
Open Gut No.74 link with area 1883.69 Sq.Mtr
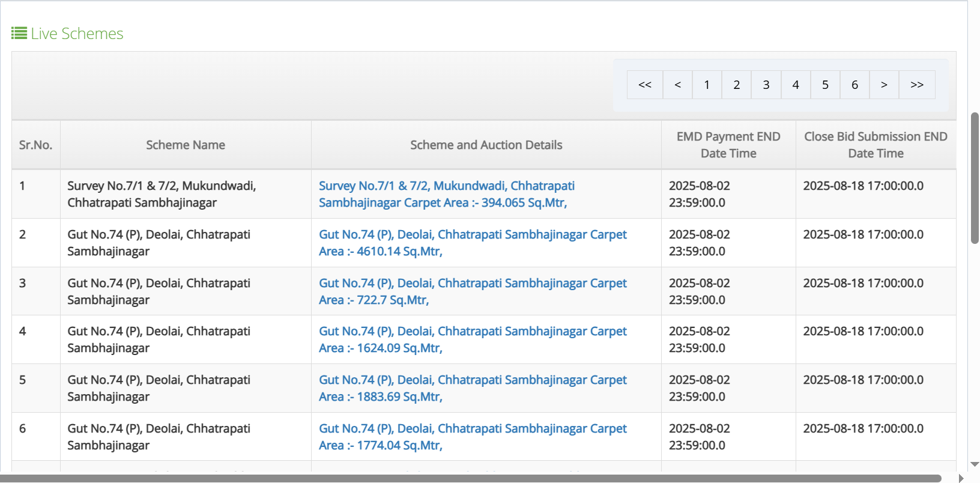(473, 388)
